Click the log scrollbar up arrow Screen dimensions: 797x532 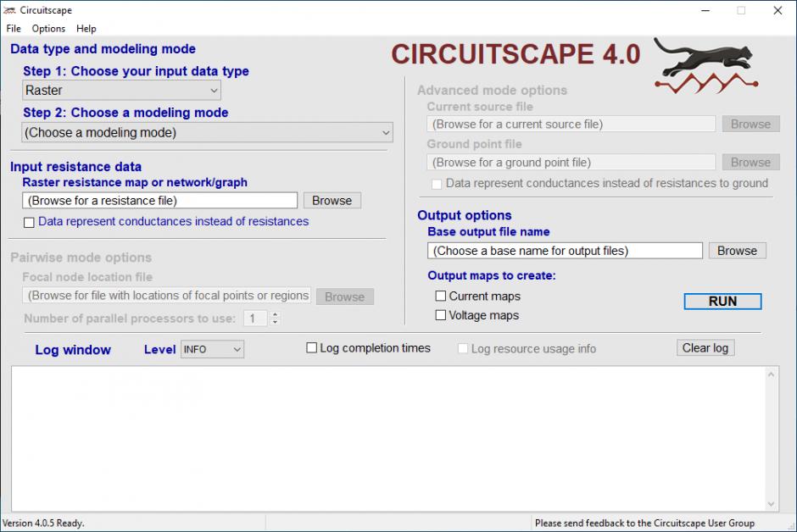(771, 374)
